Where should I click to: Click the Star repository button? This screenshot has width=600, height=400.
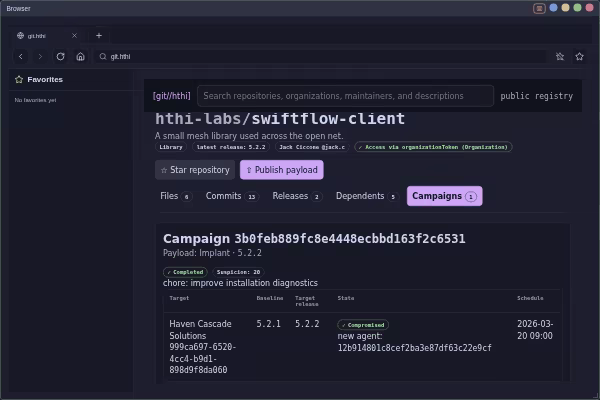pos(195,170)
